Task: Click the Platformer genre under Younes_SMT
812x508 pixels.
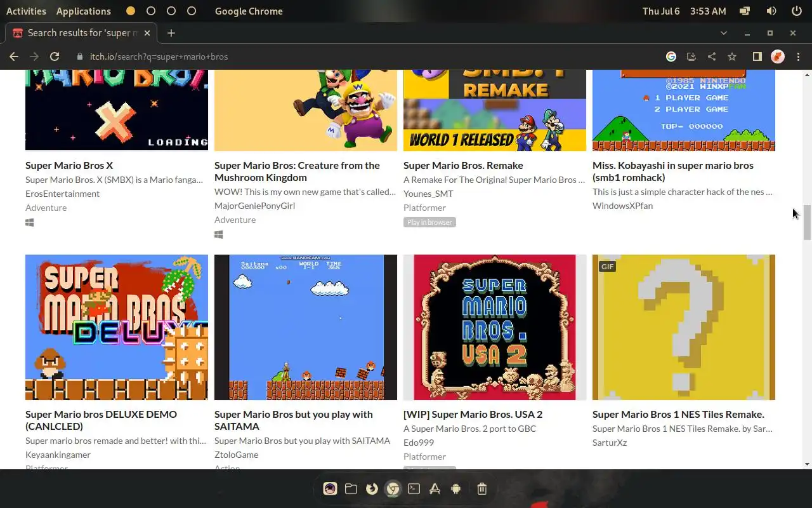Action: coord(424,208)
